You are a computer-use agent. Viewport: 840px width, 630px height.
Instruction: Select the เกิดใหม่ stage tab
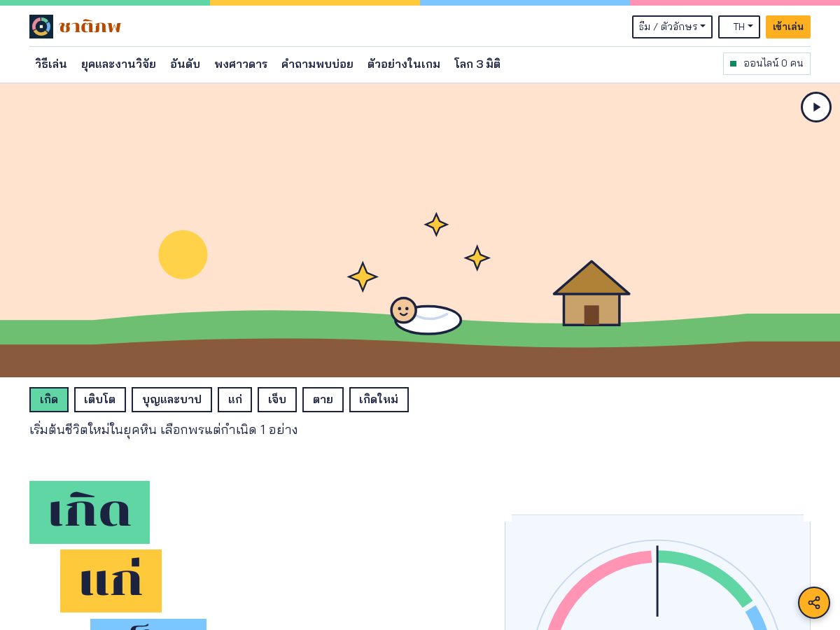click(x=379, y=400)
